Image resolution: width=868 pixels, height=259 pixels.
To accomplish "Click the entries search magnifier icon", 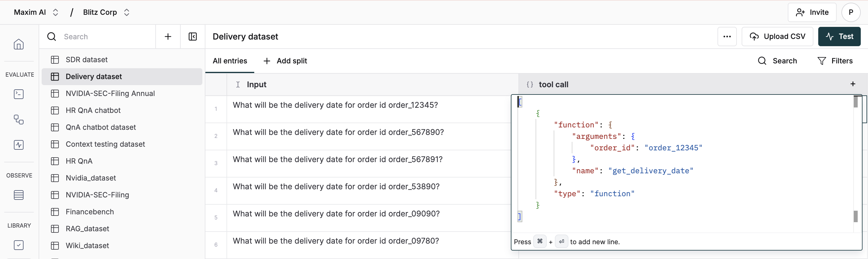I will [762, 61].
